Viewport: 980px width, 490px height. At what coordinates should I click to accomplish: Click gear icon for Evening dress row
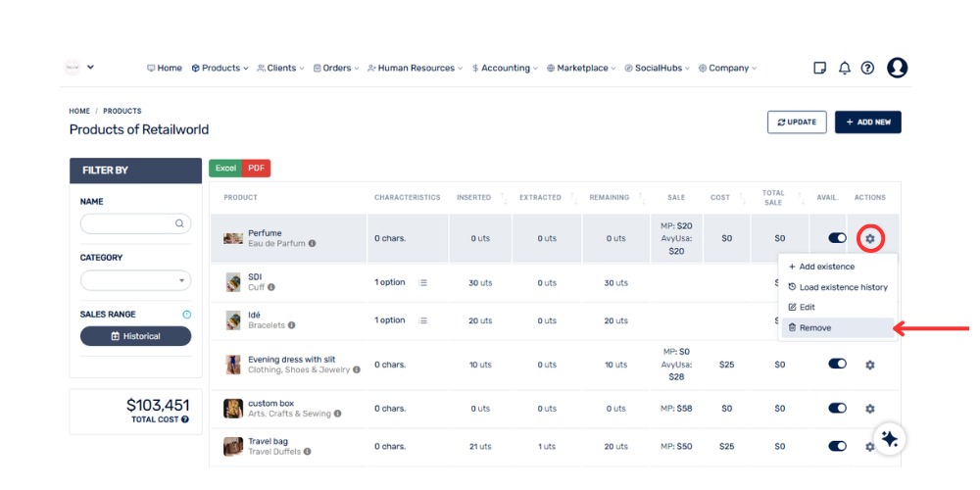(870, 365)
